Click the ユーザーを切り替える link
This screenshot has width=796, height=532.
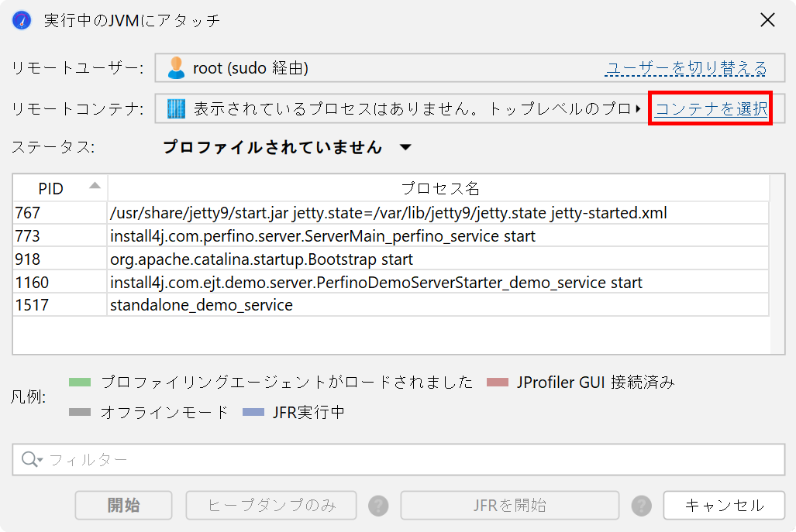point(686,68)
